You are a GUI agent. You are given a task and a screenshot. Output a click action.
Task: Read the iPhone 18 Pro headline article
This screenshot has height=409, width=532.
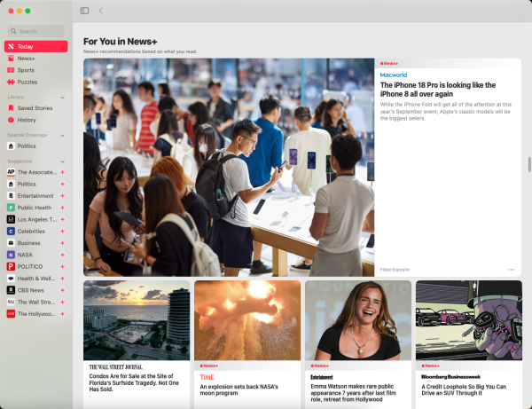point(438,90)
